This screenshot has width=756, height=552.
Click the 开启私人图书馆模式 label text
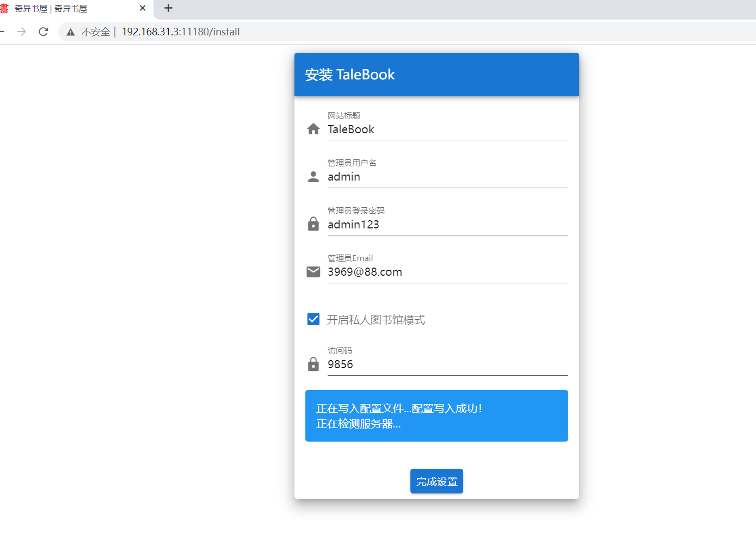pos(376,320)
